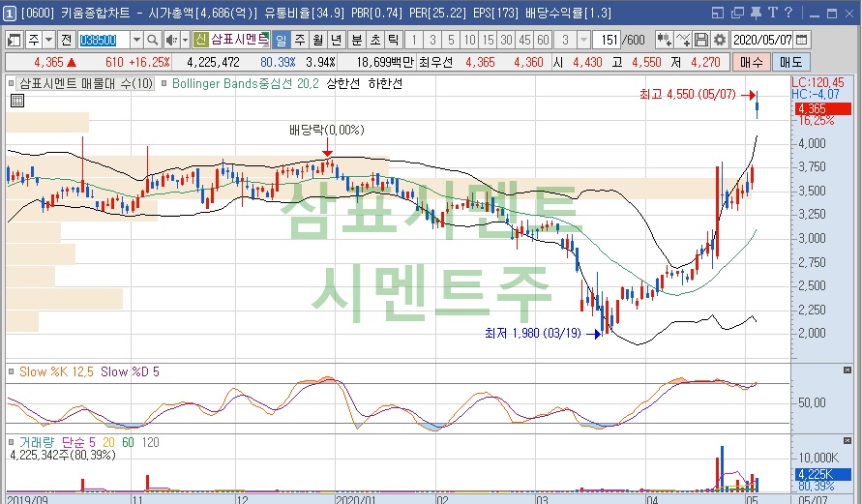Save the chart layout with floppy icon

point(701,40)
